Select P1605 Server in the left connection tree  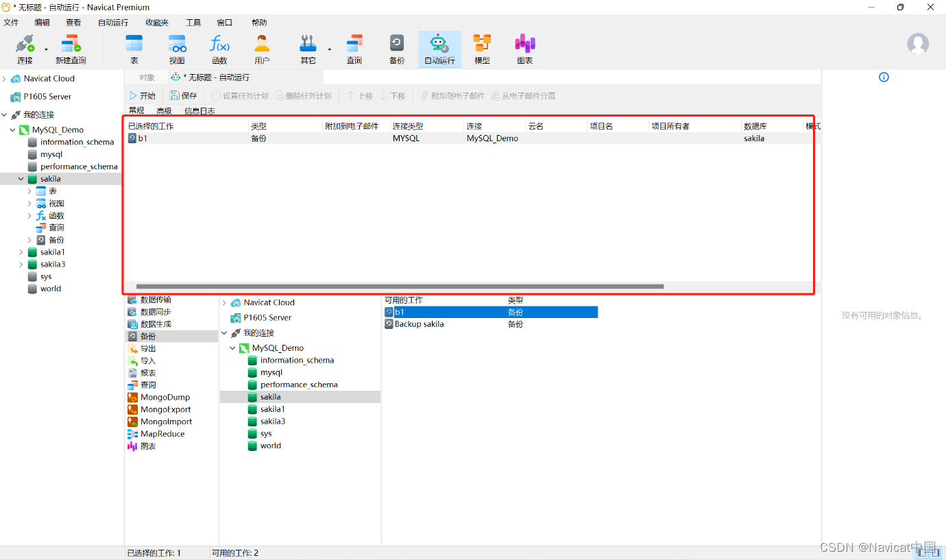(47, 97)
